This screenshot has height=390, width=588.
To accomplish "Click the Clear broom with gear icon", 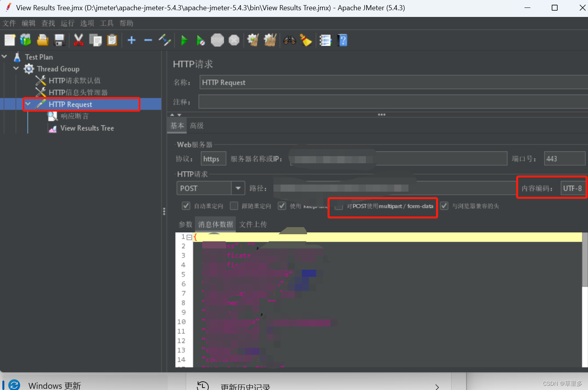I will click(x=253, y=40).
